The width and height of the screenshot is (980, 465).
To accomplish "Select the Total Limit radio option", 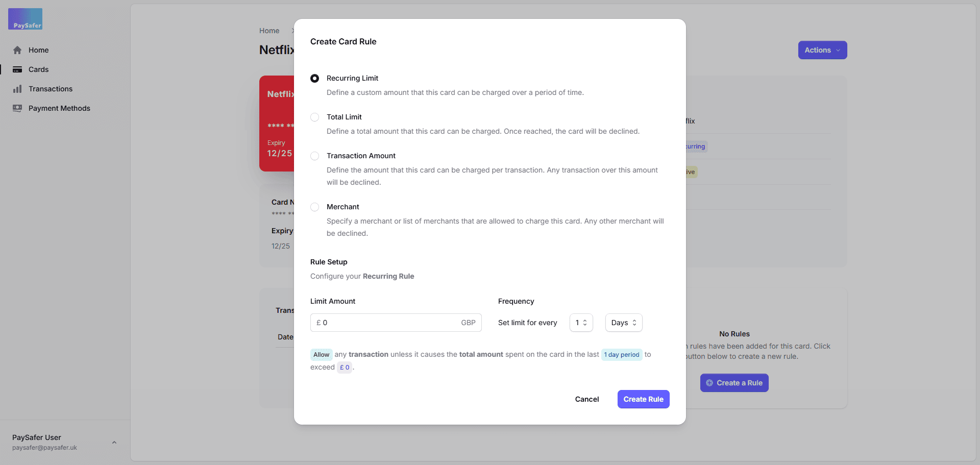I will (x=315, y=117).
